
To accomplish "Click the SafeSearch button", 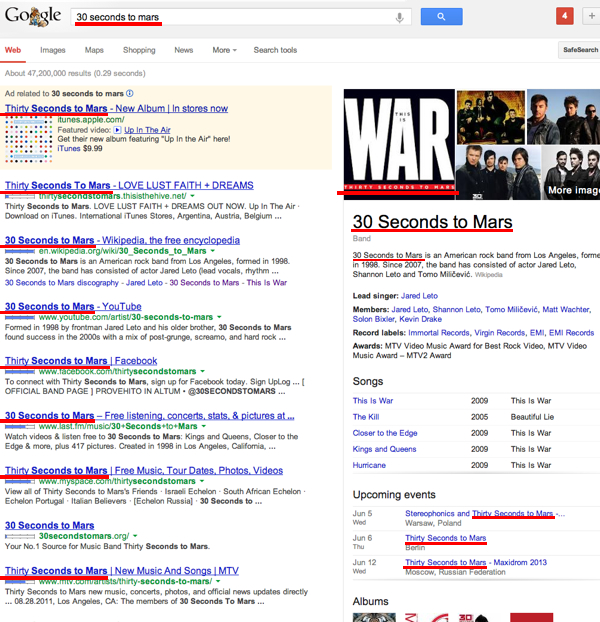I will (x=579, y=50).
